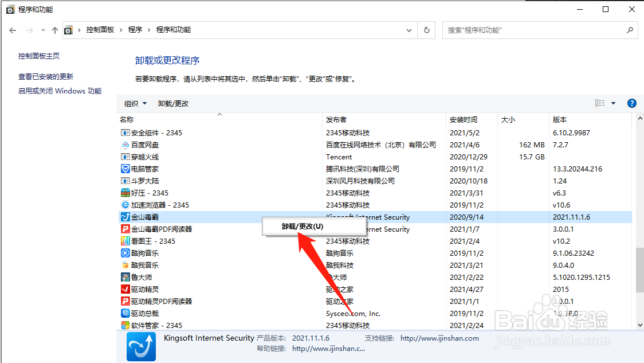The image size is (644, 363).
Task: Click the 安全组件 - 2345 program icon
Action: tap(125, 133)
